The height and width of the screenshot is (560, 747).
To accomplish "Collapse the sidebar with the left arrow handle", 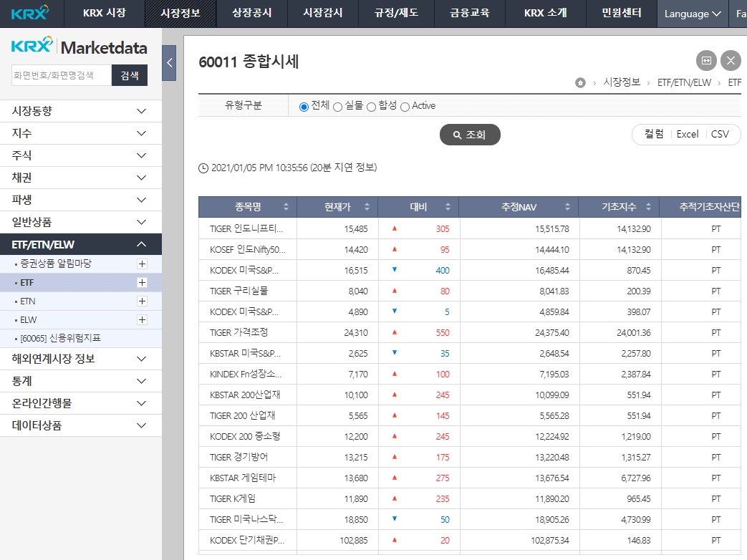I will tap(169, 63).
